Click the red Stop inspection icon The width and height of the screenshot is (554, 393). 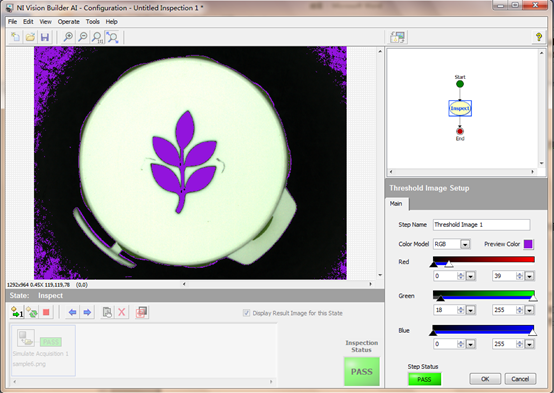(46, 312)
